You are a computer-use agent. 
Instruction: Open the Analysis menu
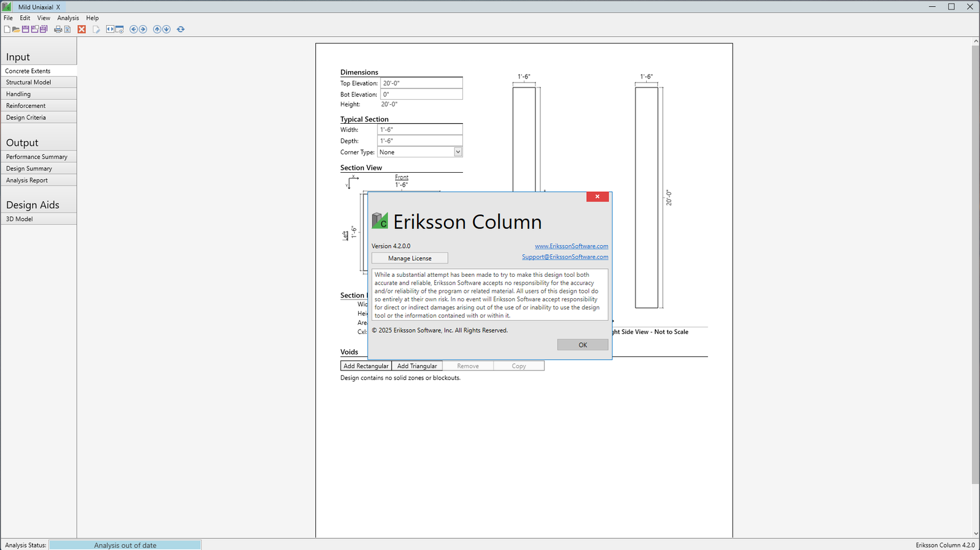[68, 18]
